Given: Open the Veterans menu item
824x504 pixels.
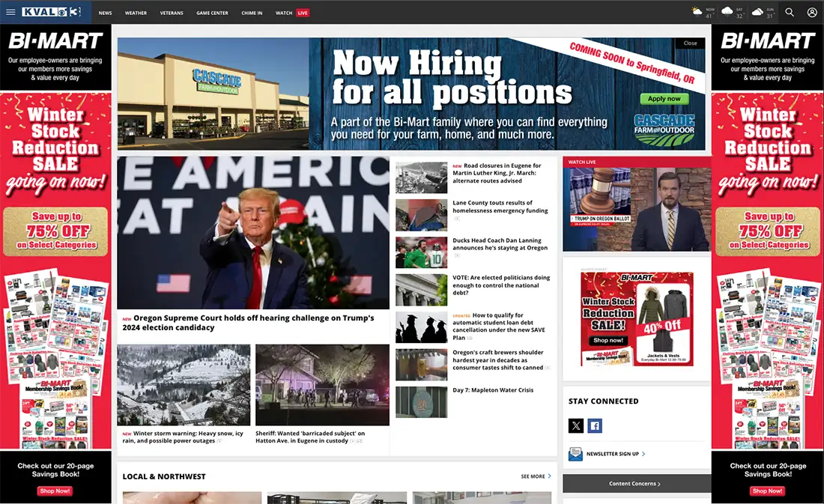Looking at the screenshot, I should [172, 13].
